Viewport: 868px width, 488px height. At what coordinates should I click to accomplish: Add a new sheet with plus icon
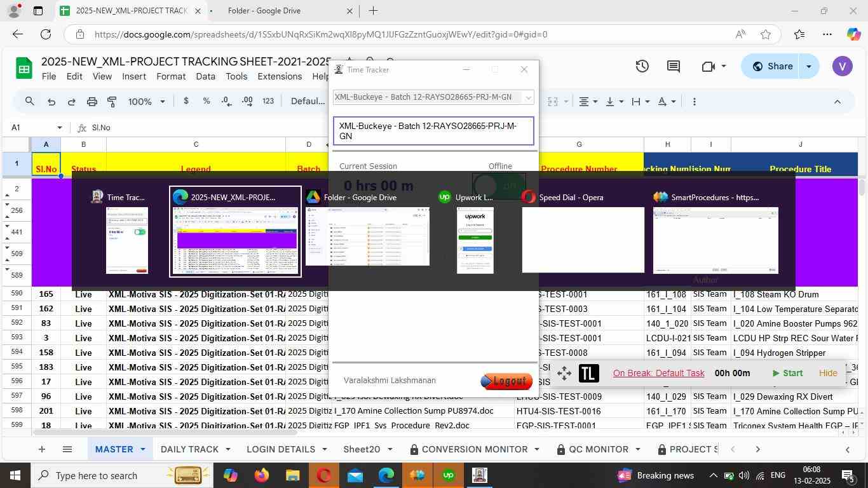41,449
